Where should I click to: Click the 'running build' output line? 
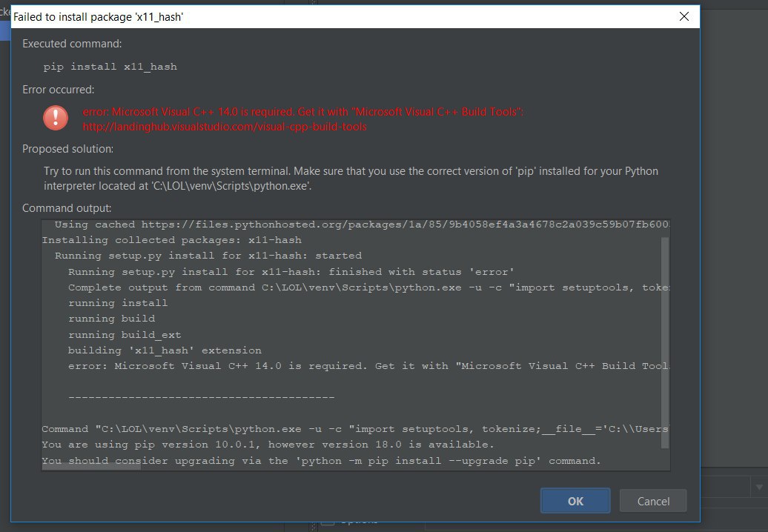(x=111, y=319)
